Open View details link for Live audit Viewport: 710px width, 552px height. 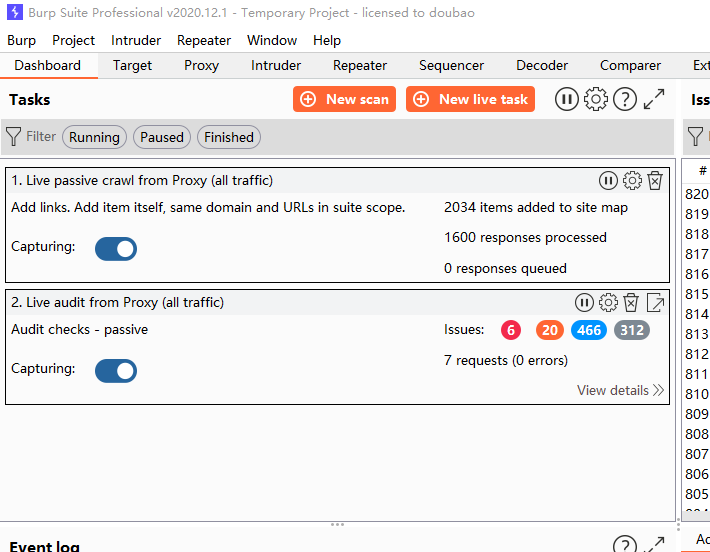[x=620, y=390]
